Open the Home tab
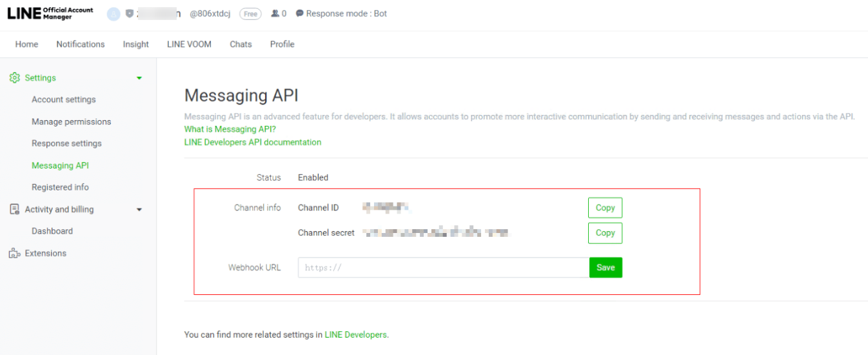This screenshot has height=355, width=868. (x=26, y=45)
